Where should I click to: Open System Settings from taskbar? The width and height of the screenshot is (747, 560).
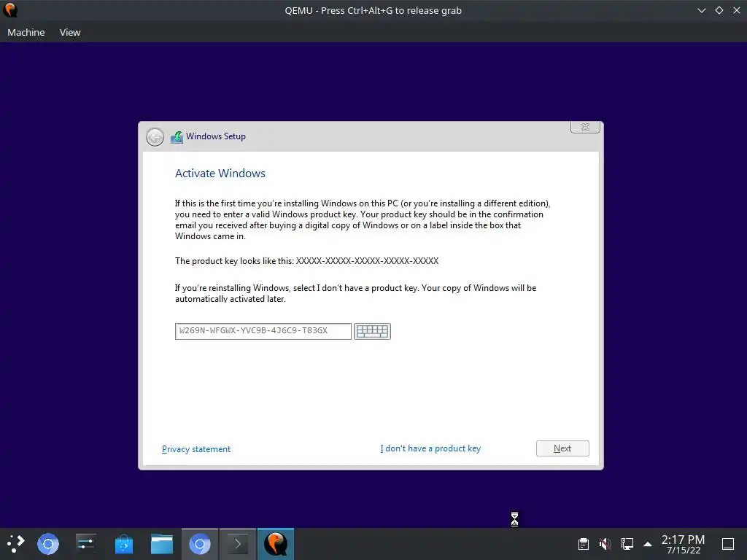[86, 544]
